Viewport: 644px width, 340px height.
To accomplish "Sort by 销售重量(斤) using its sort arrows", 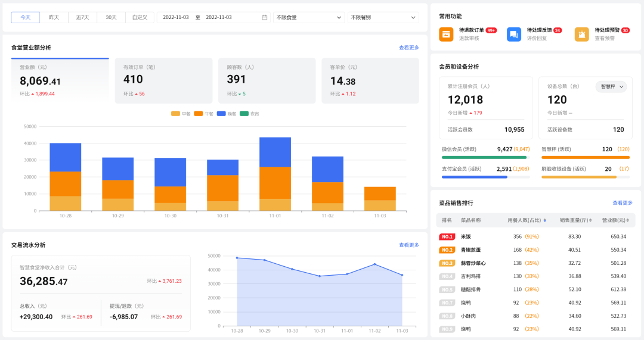I will [x=590, y=220].
